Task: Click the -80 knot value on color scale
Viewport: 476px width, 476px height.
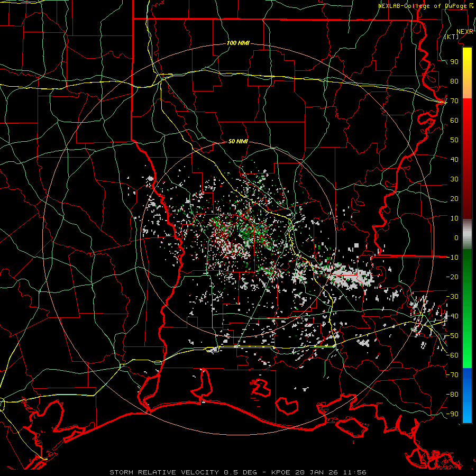Action: click(x=452, y=395)
